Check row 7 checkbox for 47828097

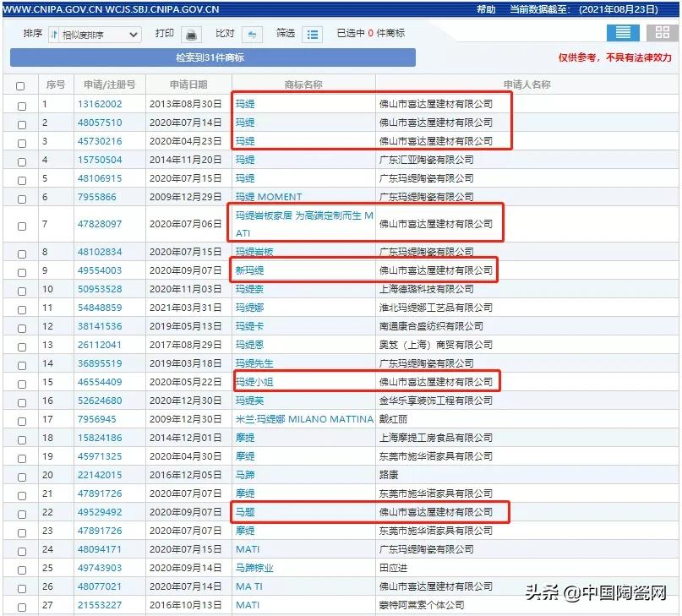[x=22, y=226]
